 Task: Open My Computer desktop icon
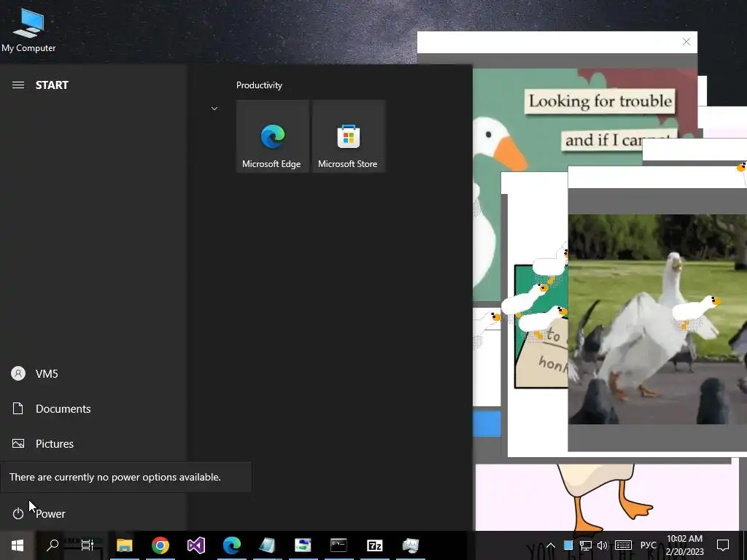tap(28, 29)
